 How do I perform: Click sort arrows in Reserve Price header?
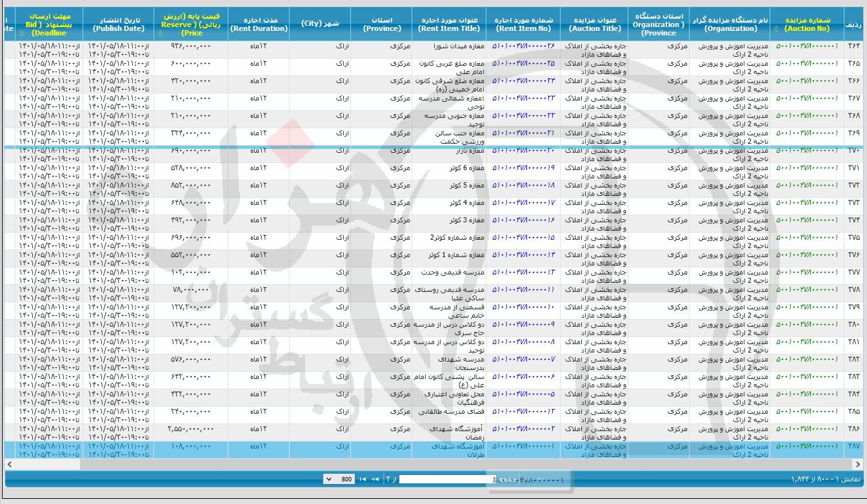point(159,33)
